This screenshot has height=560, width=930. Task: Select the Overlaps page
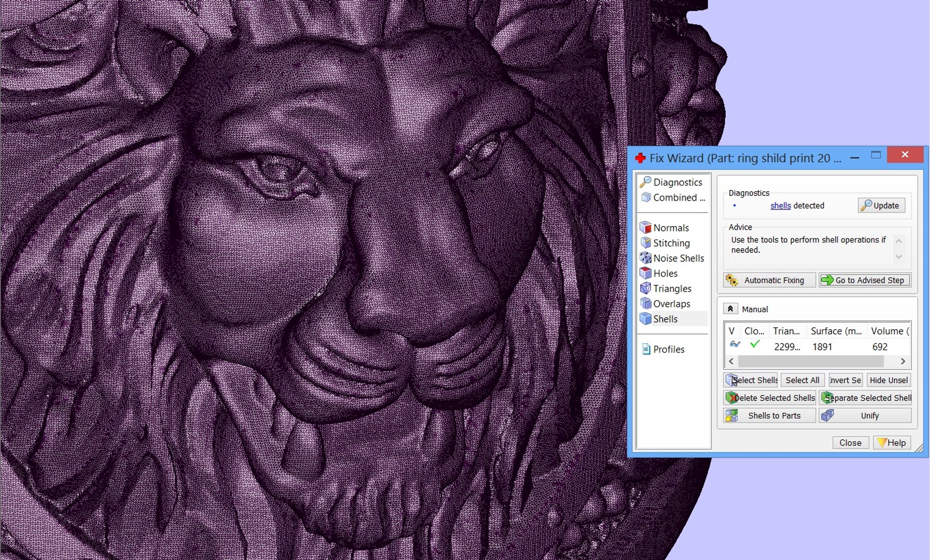coord(665,304)
